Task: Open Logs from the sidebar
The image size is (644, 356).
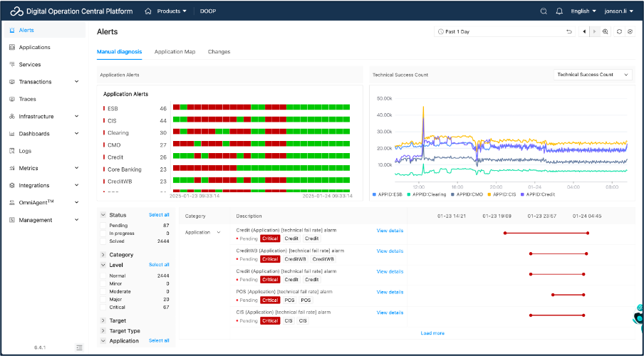Action: pos(25,151)
